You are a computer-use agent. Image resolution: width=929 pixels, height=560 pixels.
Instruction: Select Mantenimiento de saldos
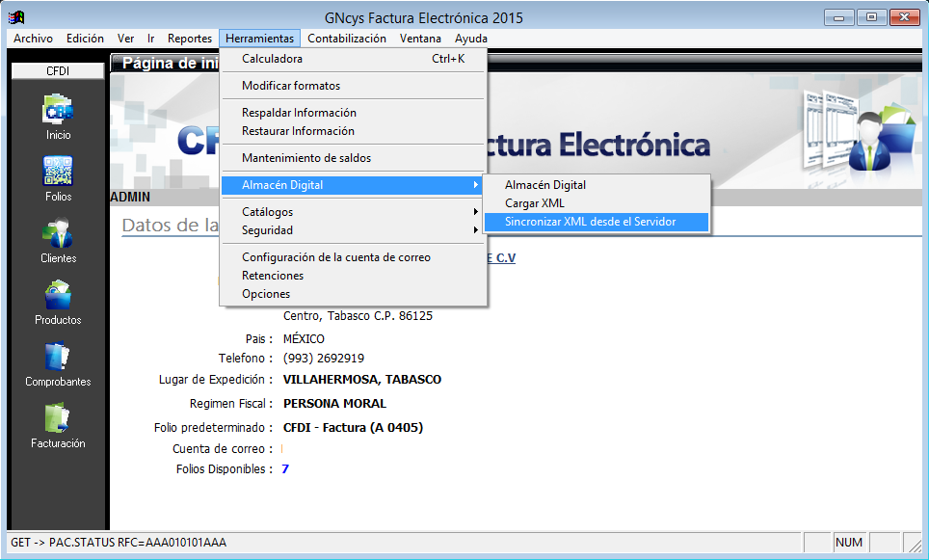click(353, 158)
